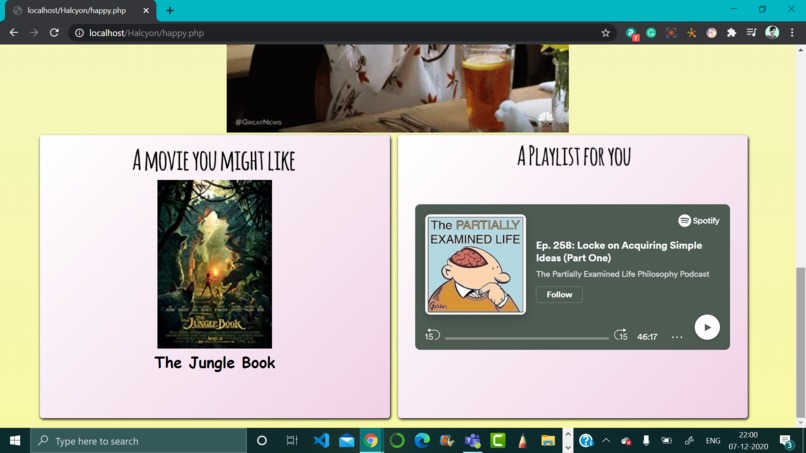Close the happy.php browser tab
The height and width of the screenshot is (453, 806).
(146, 10)
